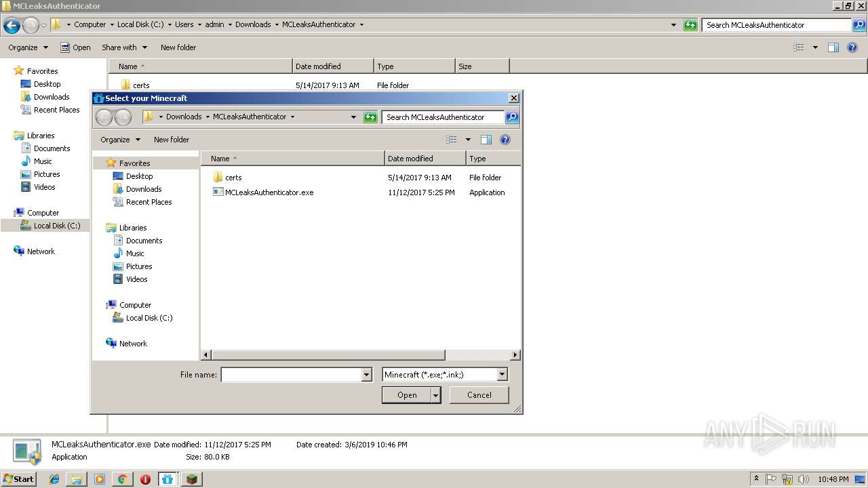Click Action Center flag in tray
The height and width of the screenshot is (488, 868).
[772, 479]
